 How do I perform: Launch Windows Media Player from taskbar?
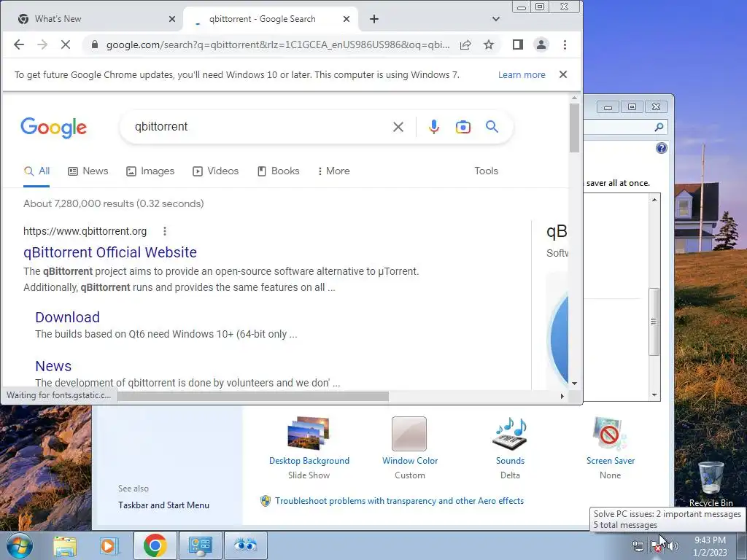(109, 545)
